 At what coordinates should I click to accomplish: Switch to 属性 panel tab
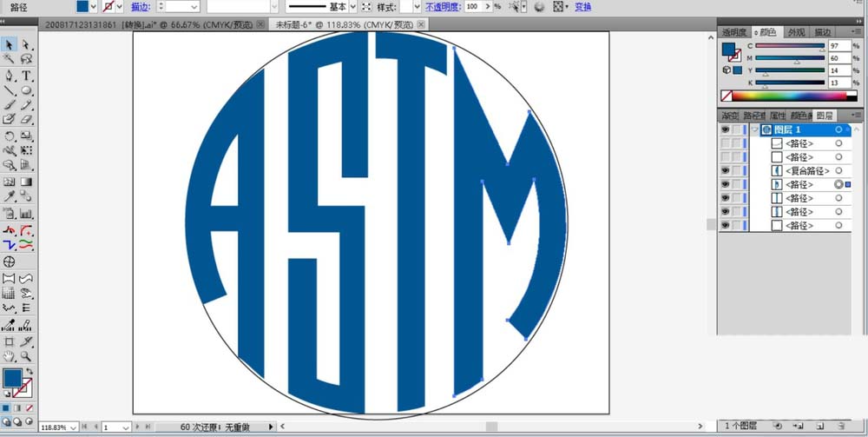coord(777,116)
